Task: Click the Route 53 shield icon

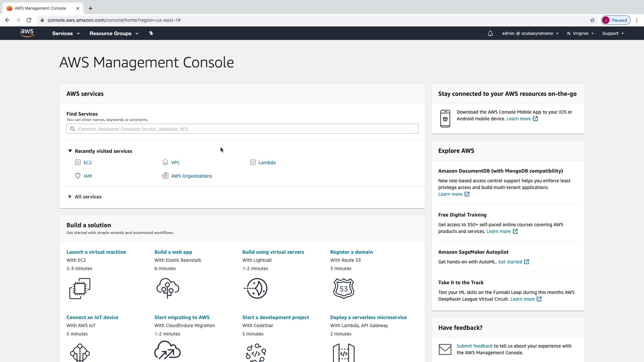Action: [343, 288]
